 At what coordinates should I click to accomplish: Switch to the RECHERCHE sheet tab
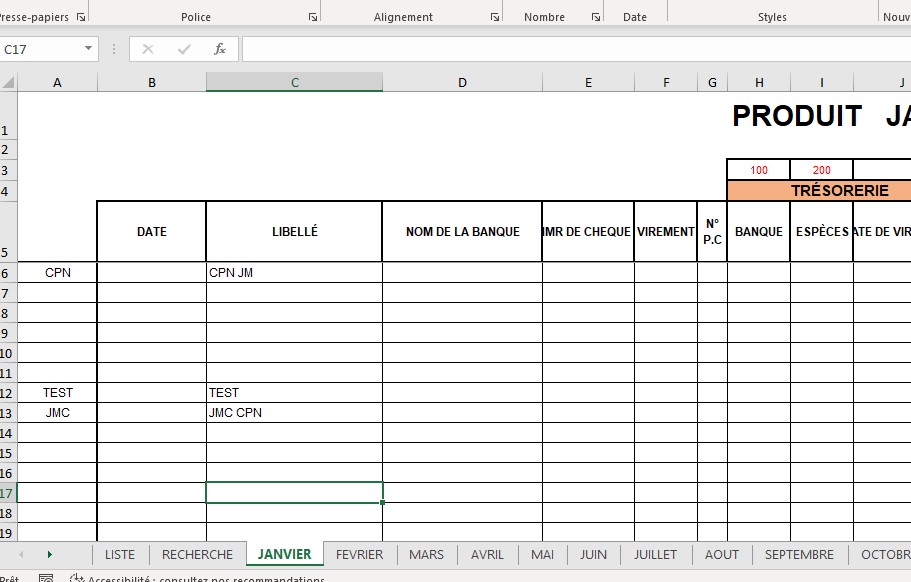(x=197, y=554)
